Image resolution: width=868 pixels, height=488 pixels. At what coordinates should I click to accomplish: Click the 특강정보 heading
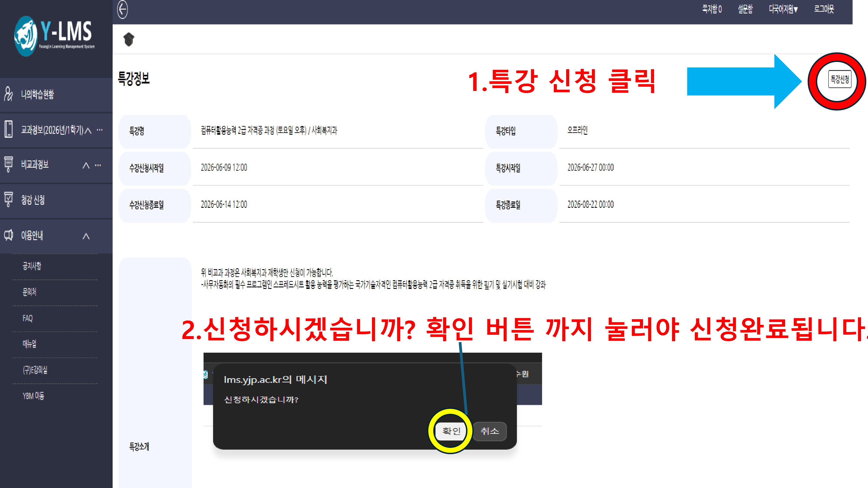point(134,79)
